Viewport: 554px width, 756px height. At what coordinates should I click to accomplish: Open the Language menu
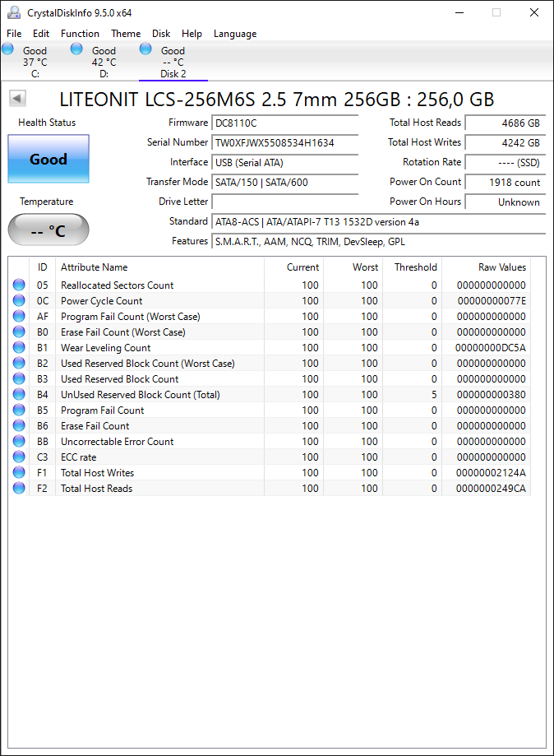pos(235,34)
